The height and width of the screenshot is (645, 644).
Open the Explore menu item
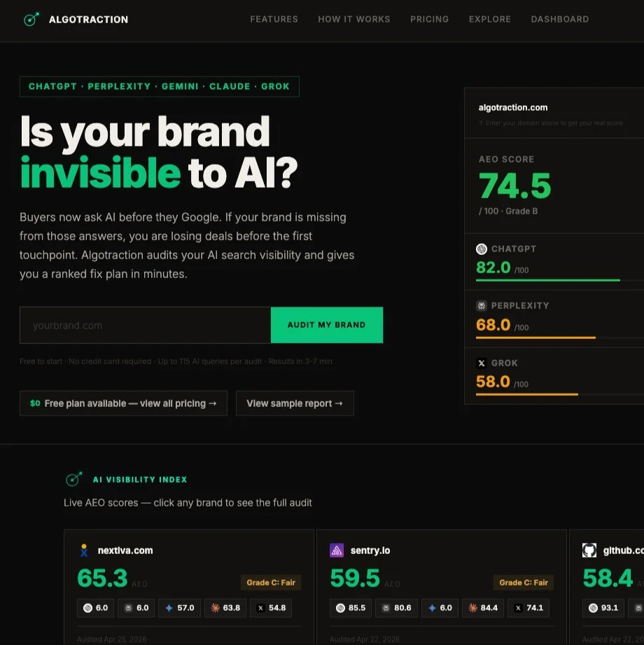click(x=490, y=19)
